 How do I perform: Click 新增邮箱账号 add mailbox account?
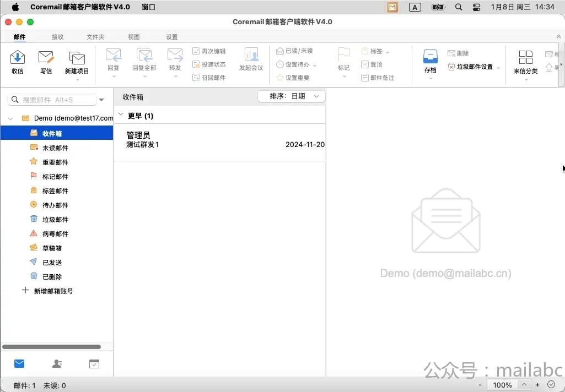coord(47,291)
